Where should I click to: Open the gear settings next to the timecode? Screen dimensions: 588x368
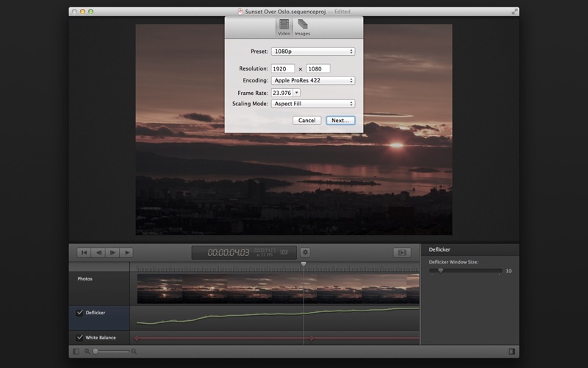coord(305,252)
